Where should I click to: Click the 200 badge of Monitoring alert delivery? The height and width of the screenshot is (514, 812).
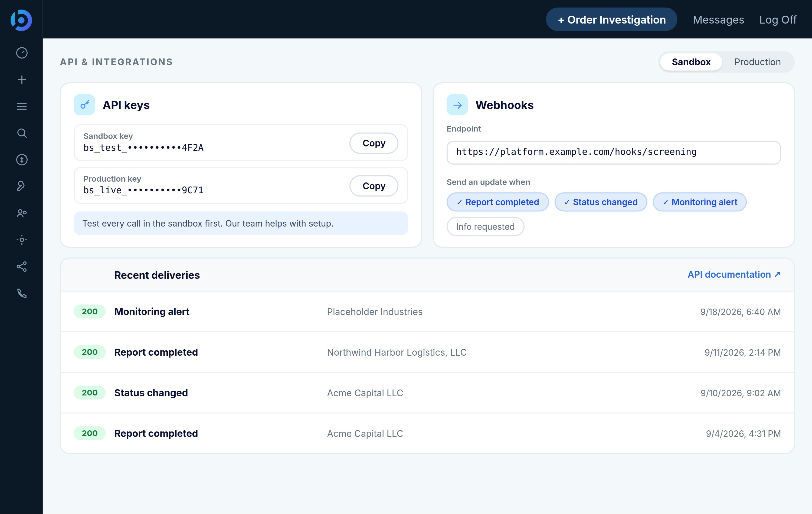pos(90,312)
